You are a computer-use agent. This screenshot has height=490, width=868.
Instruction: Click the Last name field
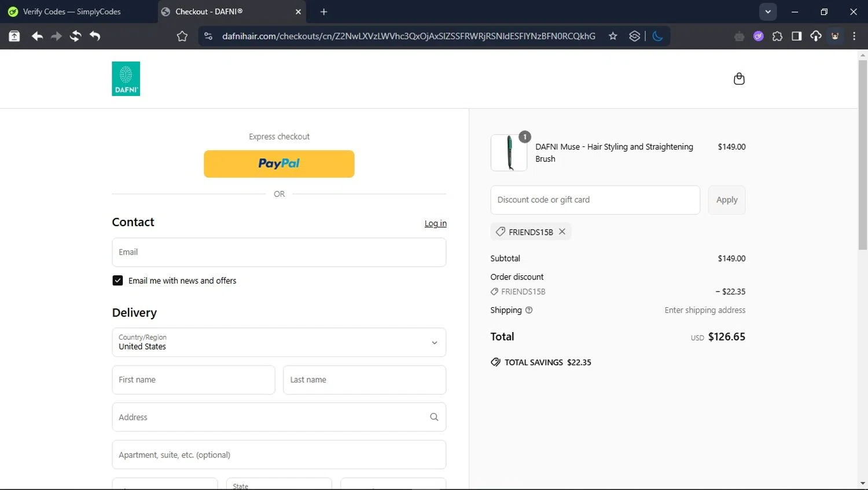pos(365,380)
